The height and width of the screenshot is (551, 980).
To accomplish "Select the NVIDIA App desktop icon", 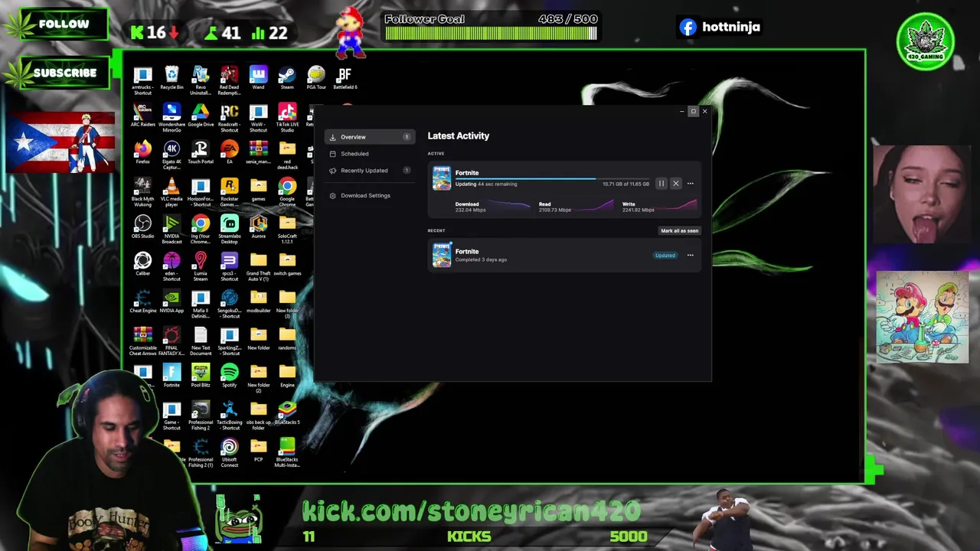I will pos(171,301).
